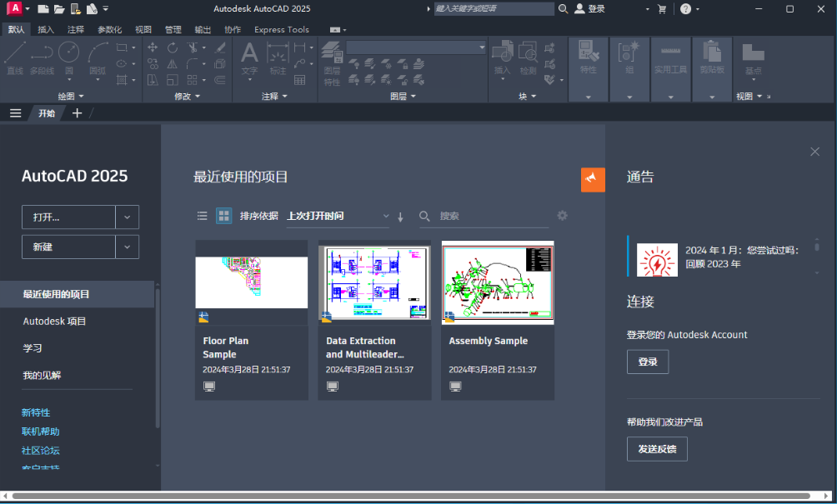This screenshot has height=504, width=837.
Task: Click the 打开... button
Action: tap(69, 217)
